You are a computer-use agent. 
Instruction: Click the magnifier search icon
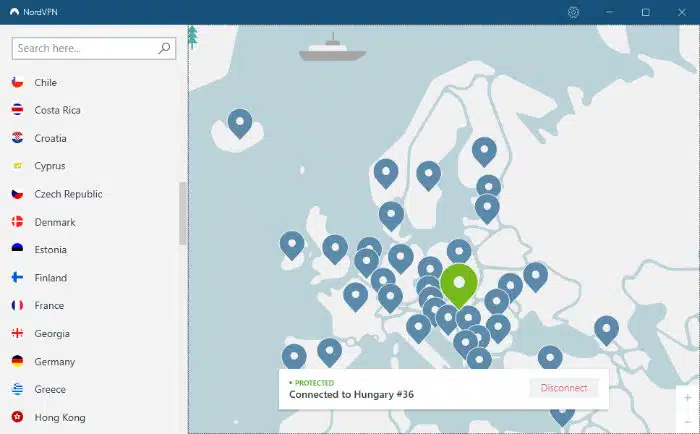click(164, 48)
